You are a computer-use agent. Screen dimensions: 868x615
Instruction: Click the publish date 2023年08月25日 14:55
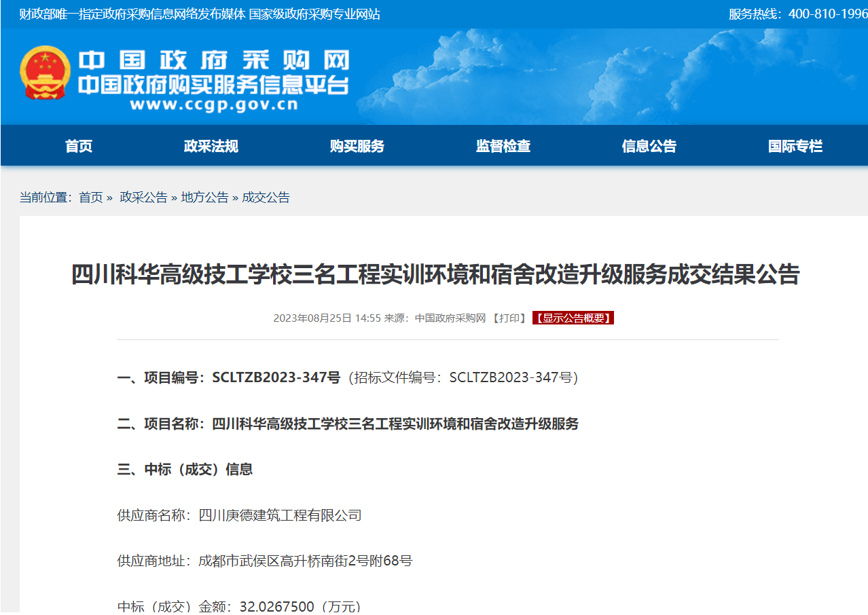[x=327, y=318]
